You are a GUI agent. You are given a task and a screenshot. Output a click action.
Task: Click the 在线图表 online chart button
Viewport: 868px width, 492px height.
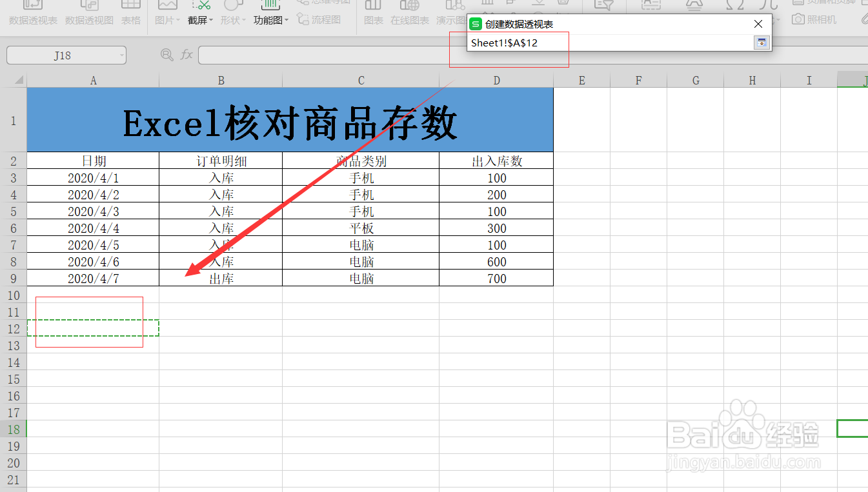click(x=410, y=13)
